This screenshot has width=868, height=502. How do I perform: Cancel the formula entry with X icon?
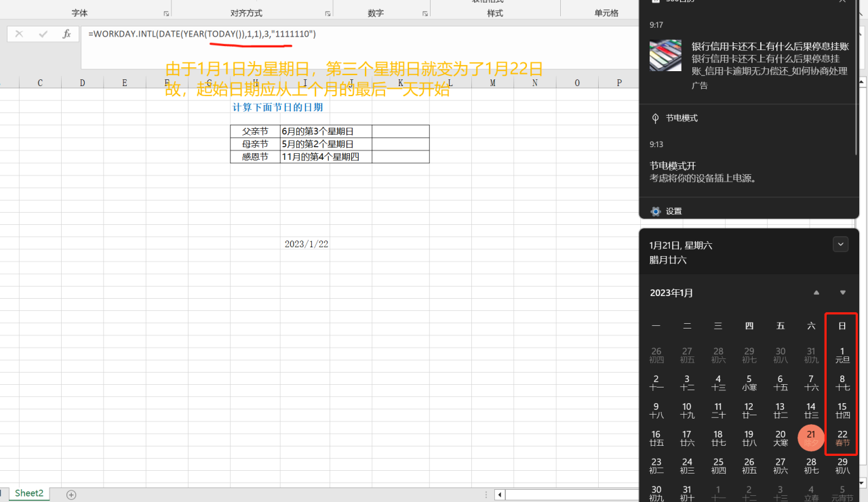[x=19, y=34]
